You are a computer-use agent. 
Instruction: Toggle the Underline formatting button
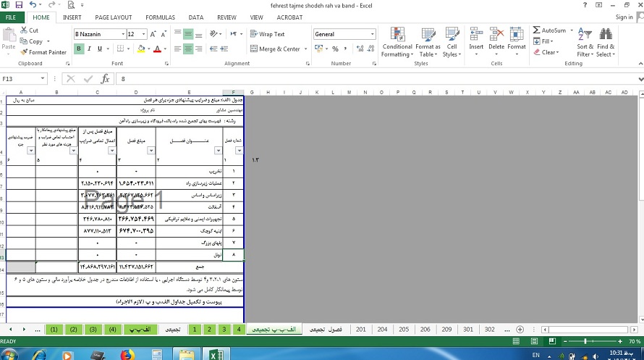coord(103,49)
